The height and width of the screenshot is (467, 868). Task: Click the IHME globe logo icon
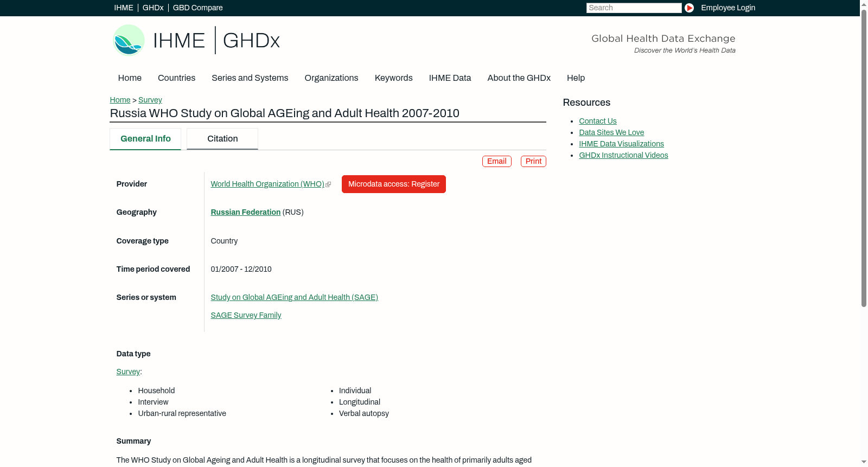tap(129, 40)
